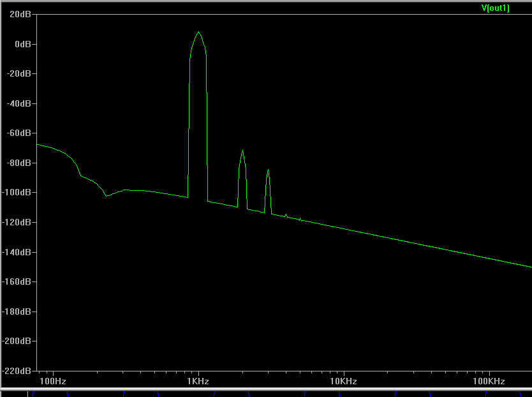Screen dimensions: 532x397
Task: Click the -200dB axis label
Action: (x=17, y=341)
